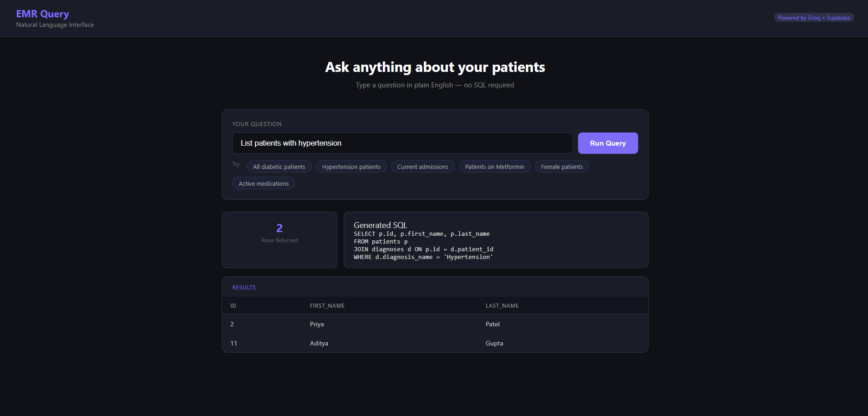This screenshot has width=868, height=416.
Task: Click the LAST_NAME column header
Action: click(502, 306)
